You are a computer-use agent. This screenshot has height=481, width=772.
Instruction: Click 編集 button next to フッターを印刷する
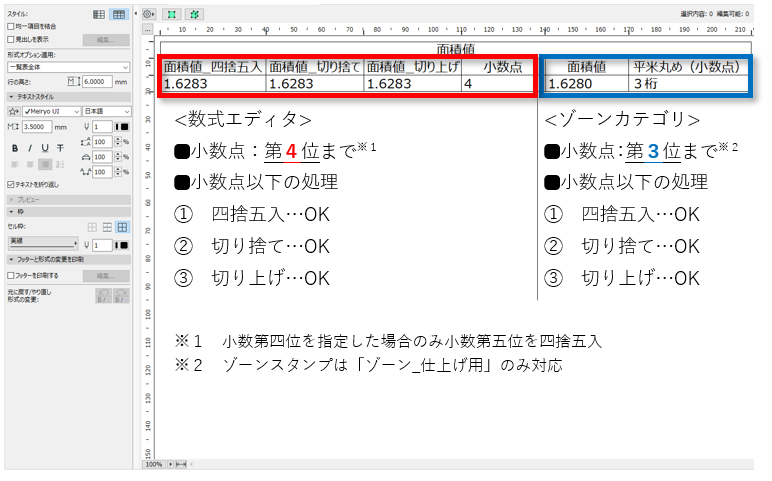[x=106, y=276]
